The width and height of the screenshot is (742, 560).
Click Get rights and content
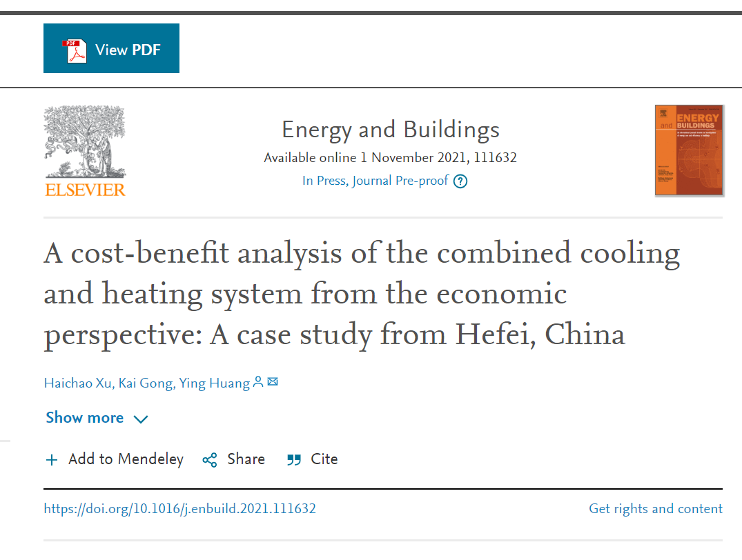(x=655, y=509)
